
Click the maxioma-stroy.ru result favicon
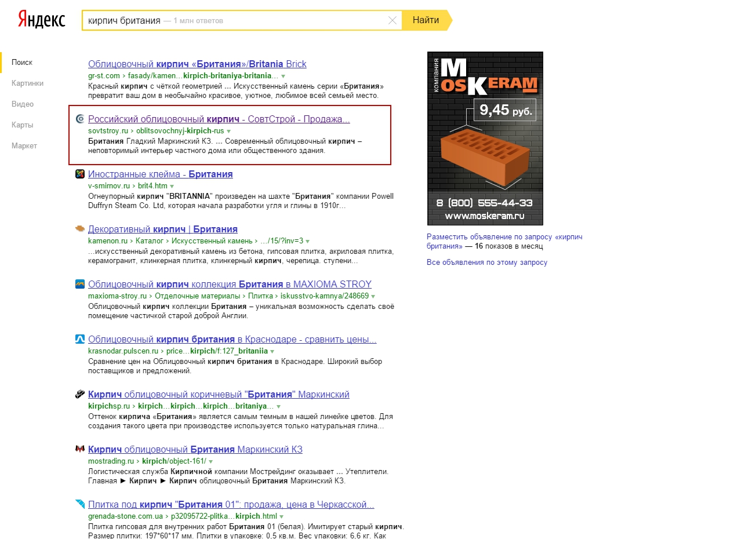pos(80,284)
